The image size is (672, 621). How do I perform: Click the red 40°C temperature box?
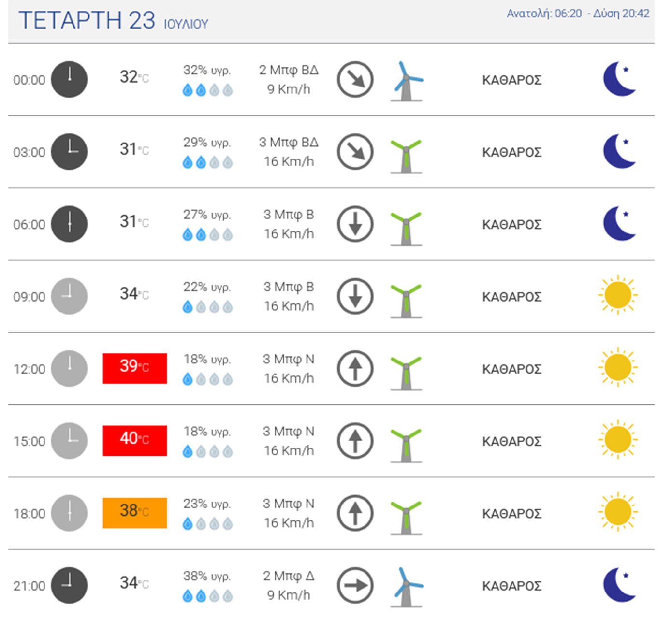click(135, 440)
